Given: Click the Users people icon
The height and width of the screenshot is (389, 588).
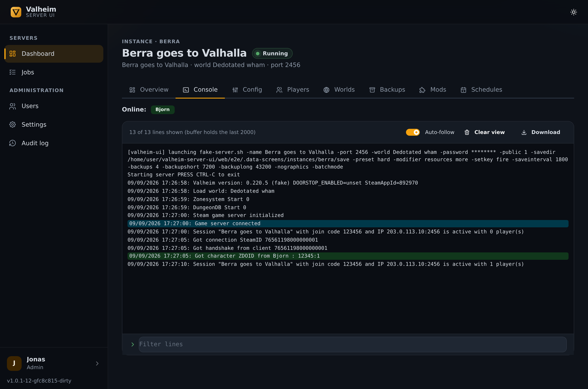Looking at the screenshot, I should 12,106.
